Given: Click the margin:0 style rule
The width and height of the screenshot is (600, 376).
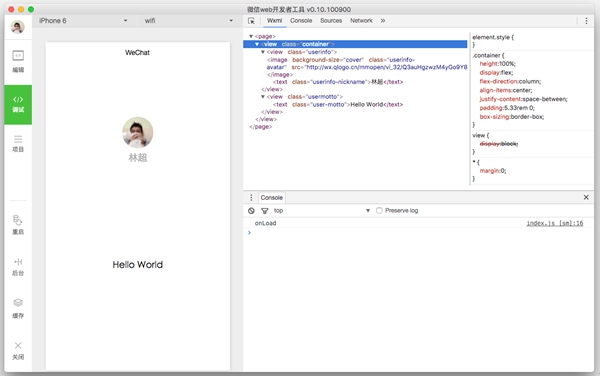Looking at the screenshot, I should coord(492,171).
